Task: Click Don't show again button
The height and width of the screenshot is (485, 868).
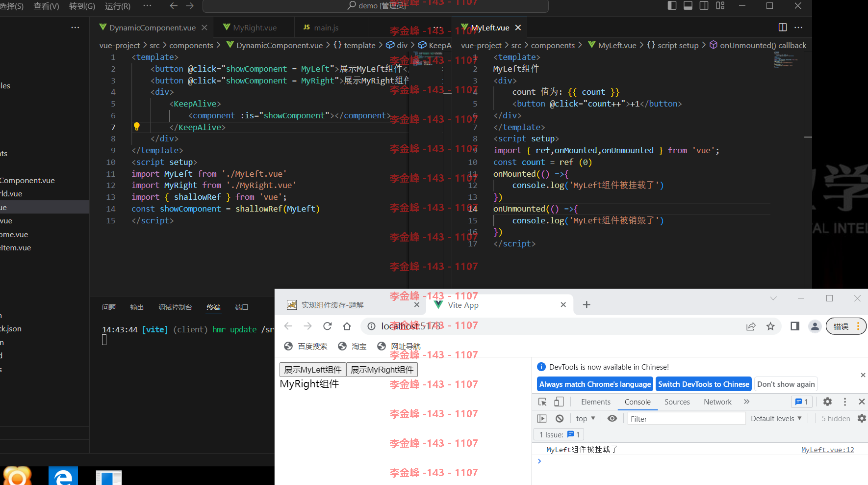Action: tap(786, 384)
